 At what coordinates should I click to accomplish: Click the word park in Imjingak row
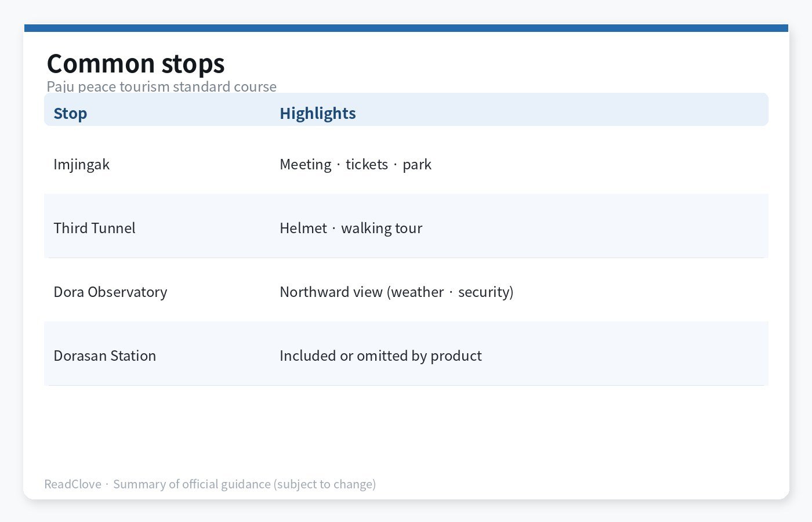[417, 165]
